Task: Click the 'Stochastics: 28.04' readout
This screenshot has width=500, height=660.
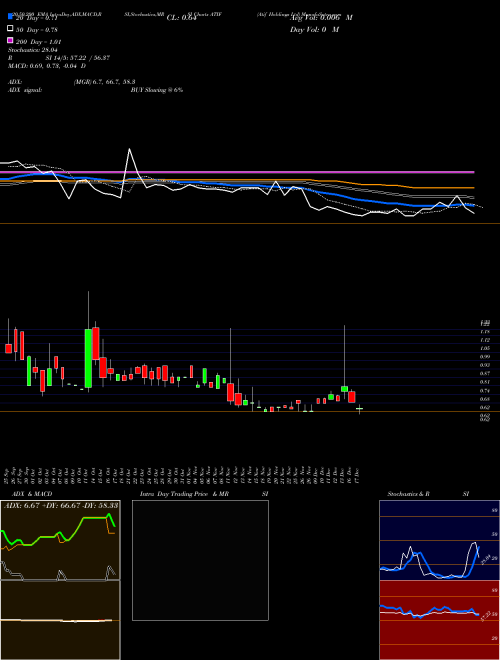Action: coord(32,50)
